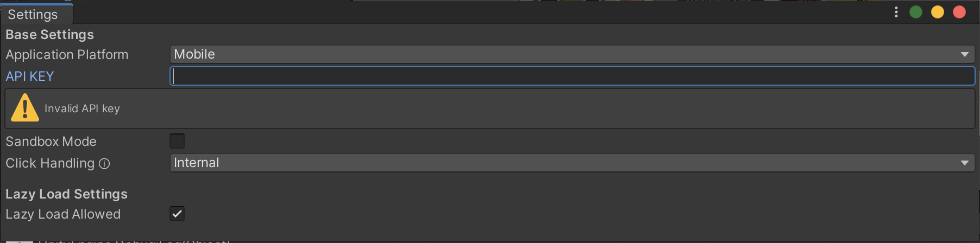
Task: Click the Application Platform label
Action: (x=67, y=55)
